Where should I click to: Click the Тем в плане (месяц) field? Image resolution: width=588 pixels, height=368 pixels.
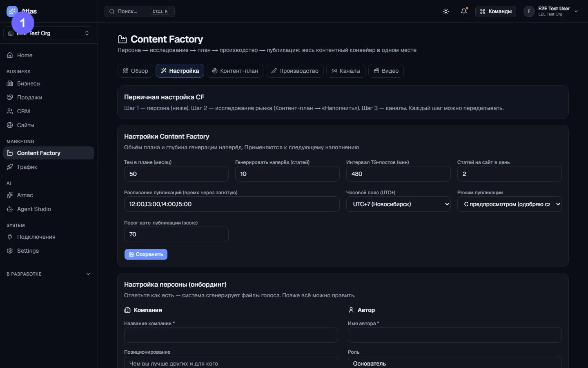(x=176, y=174)
